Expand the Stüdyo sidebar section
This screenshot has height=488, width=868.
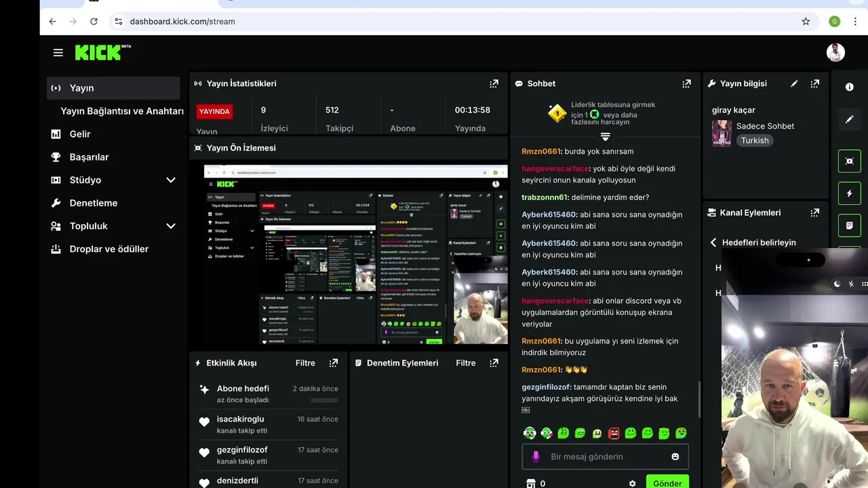[x=171, y=180]
